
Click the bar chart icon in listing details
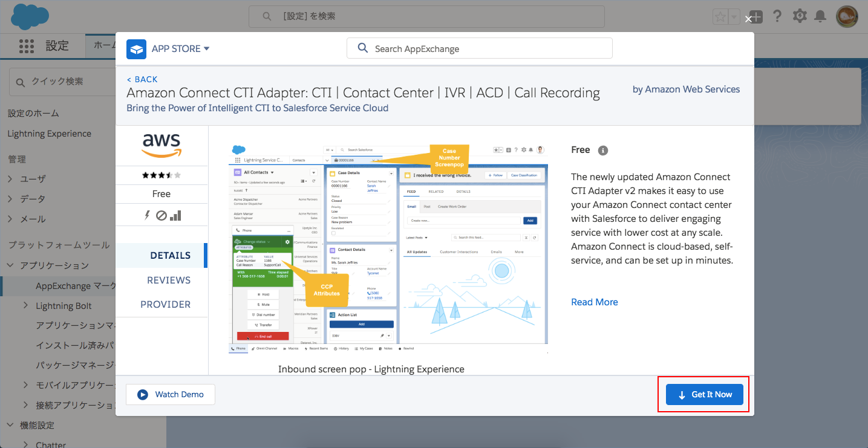pyautogui.click(x=174, y=215)
